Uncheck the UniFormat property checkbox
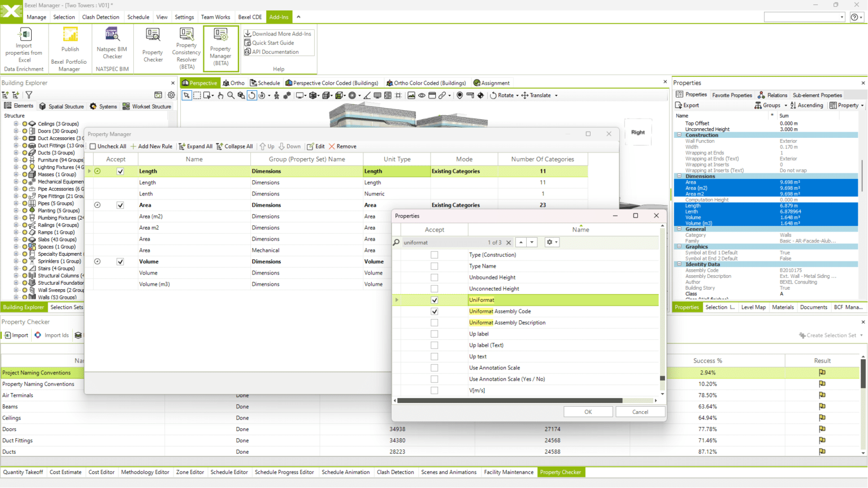Screen dimensions: 868x488 coord(435,300)
